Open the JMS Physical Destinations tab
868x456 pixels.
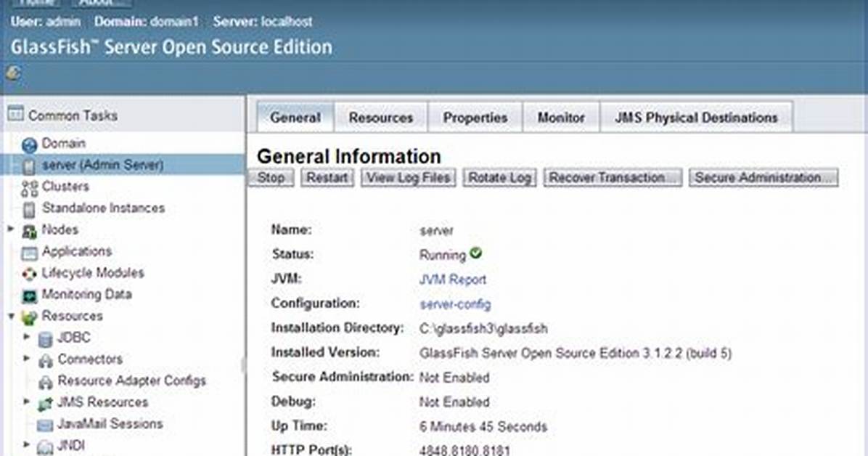coord(697,117)
